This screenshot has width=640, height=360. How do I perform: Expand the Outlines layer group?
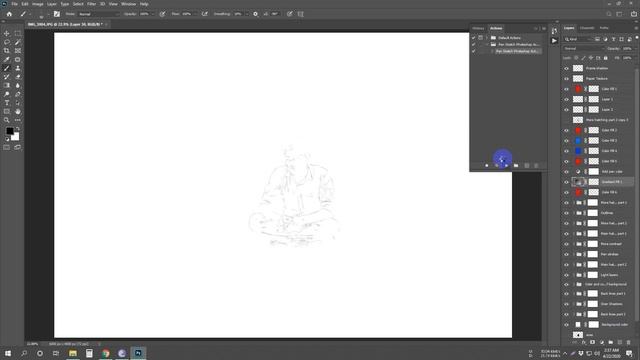(x=573, y=213)
